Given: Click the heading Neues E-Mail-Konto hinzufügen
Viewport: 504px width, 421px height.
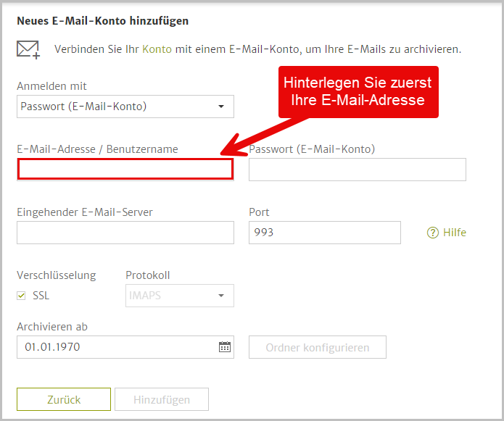Looking at the screenshot, I should [x=102, y=21].
